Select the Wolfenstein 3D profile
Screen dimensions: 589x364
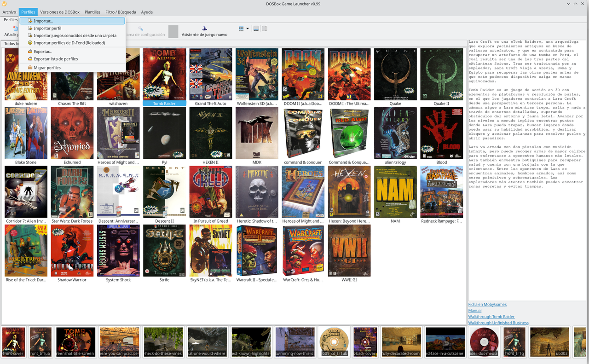point(257,77)
